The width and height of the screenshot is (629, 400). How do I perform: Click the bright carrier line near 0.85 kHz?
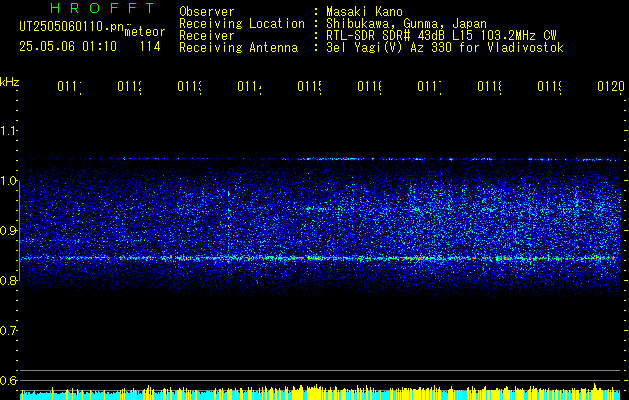pyautogui.click(x=321, y=258)
